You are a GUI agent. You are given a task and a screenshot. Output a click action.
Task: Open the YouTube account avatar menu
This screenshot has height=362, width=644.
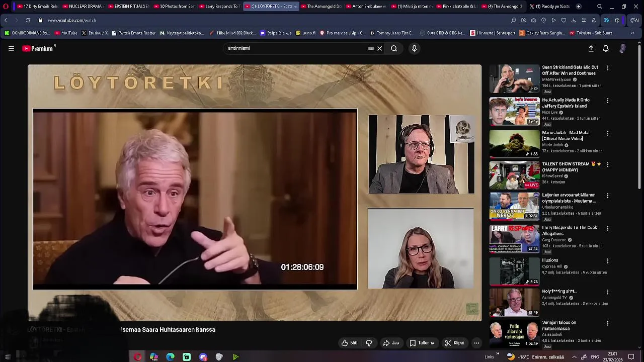(623, 49)
